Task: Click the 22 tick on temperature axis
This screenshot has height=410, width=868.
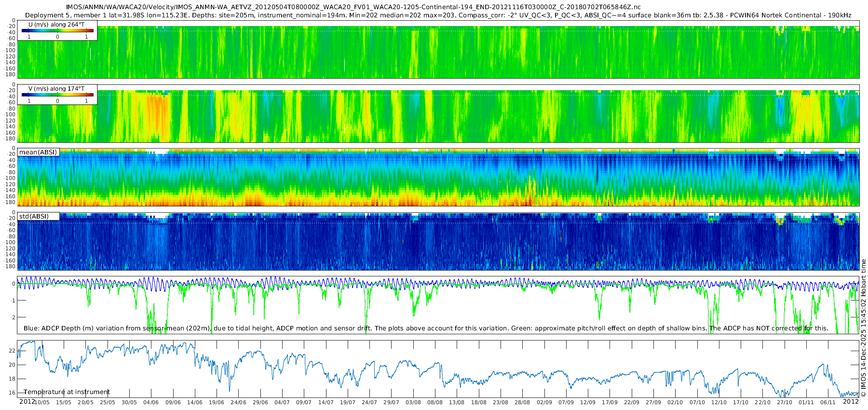Action: point(13,351)
